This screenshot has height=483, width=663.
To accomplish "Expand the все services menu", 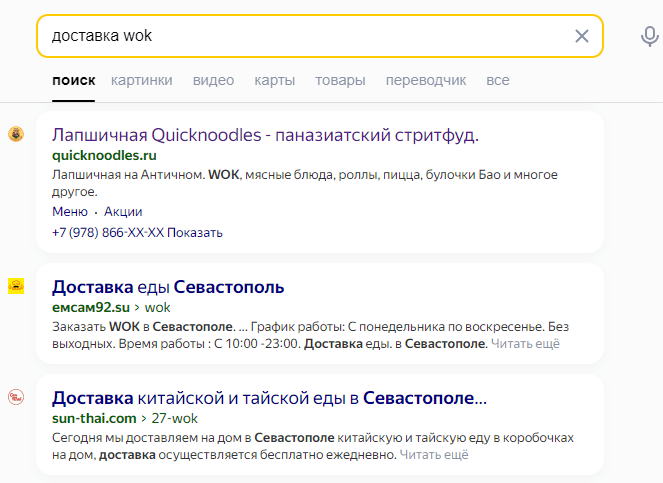I will 498,80.
